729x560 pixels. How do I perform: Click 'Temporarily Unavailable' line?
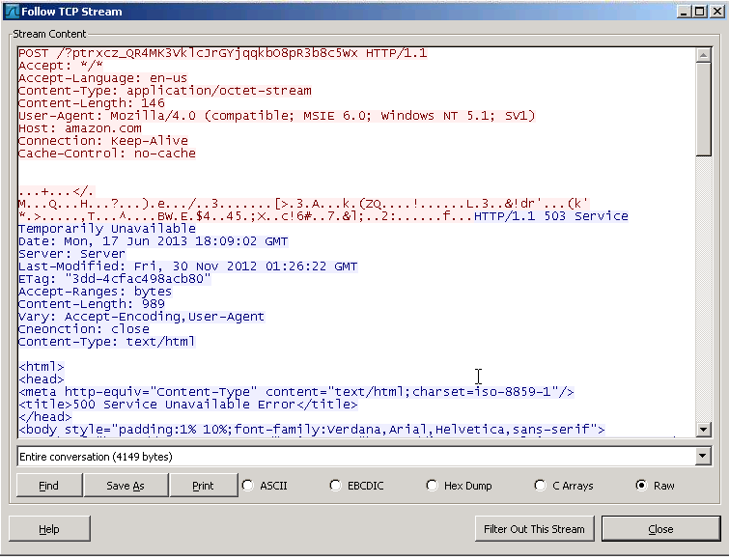click(107, 229)
